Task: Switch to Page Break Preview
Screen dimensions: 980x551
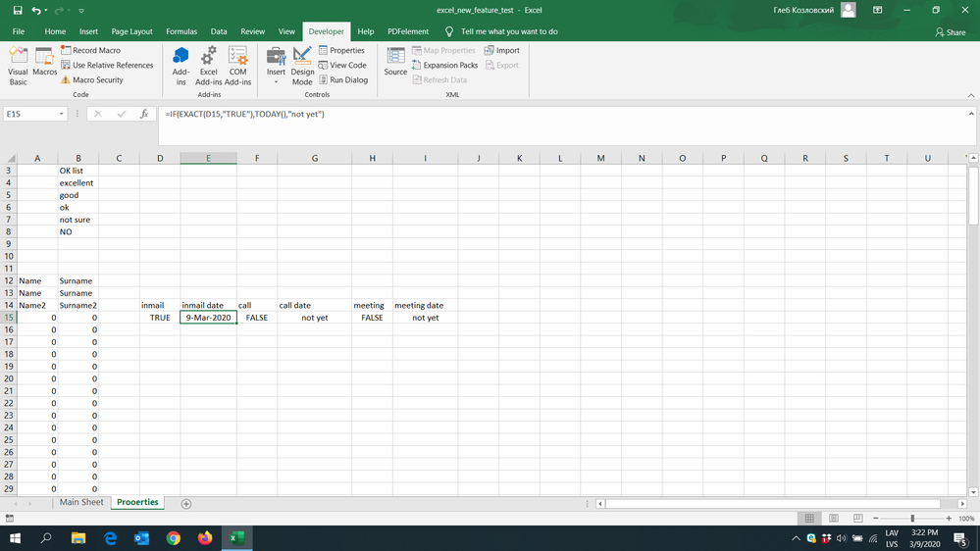Action: (x=857, y=519)
